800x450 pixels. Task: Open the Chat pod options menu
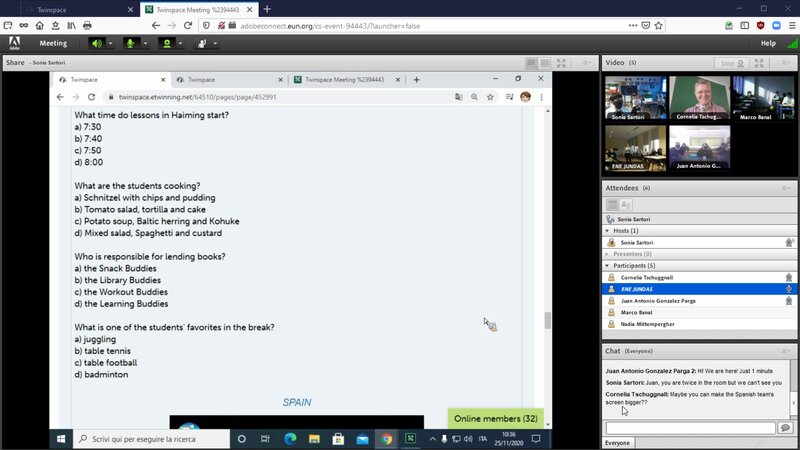[785, 351]
